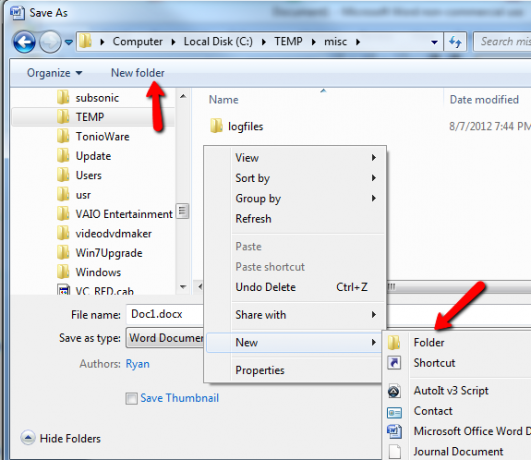Click the blue Back navigation arrow
This screenshot has width=531, height=460.
(x=24, y=42)
